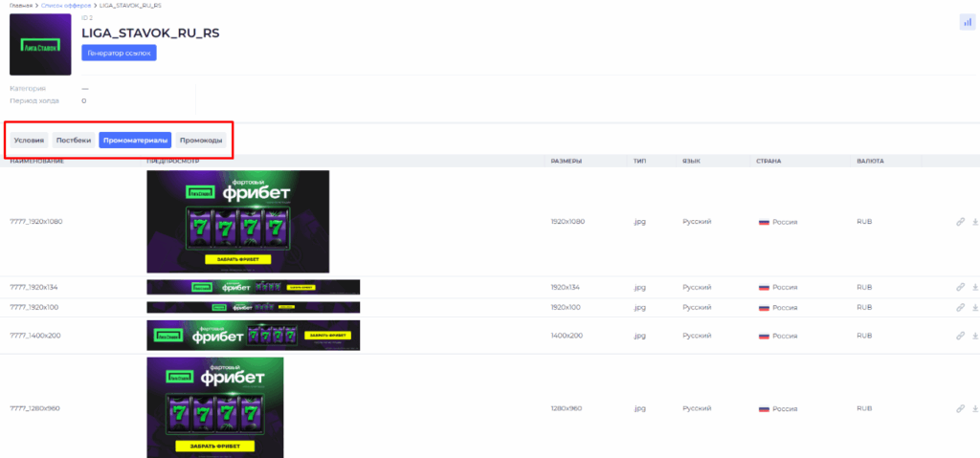Click the Генератор ссылок button
Screen dimensions: 980x458
[x=119, y=53]
